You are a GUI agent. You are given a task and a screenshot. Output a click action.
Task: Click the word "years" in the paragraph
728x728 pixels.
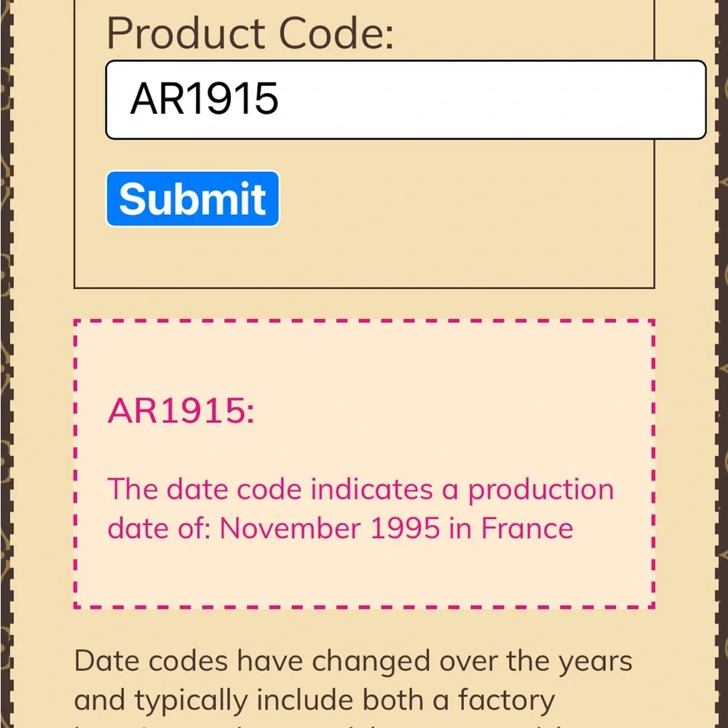click(x=596, y=662)
